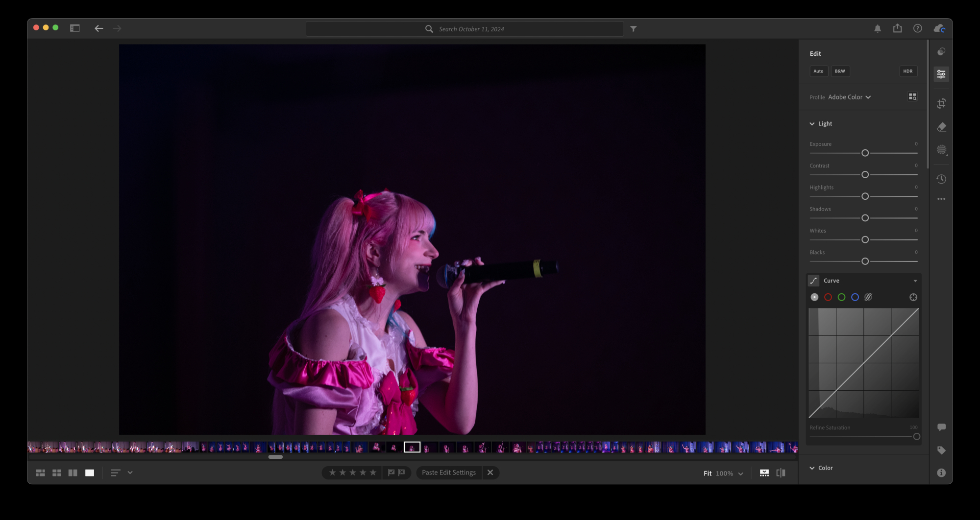Viewport: 980px width, 520px height.
Task: Click Paste Edit Settings
Action: (x=448, y=473)
